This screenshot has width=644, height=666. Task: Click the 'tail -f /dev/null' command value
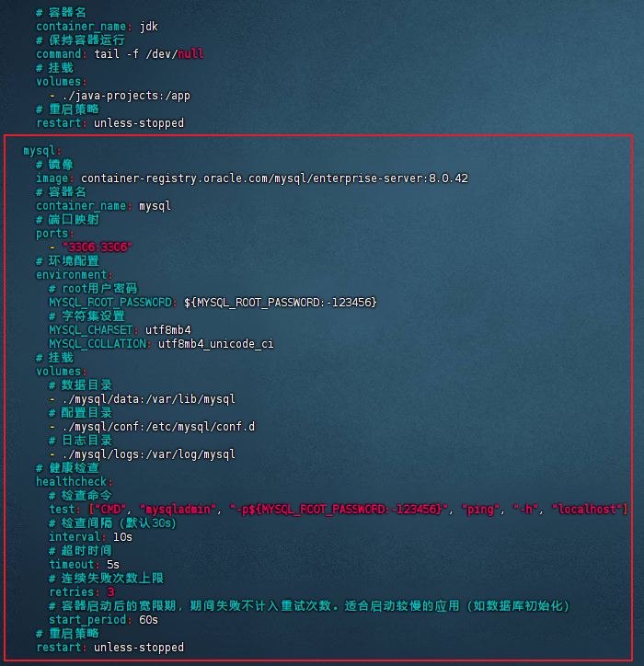(x=149, y=54)
